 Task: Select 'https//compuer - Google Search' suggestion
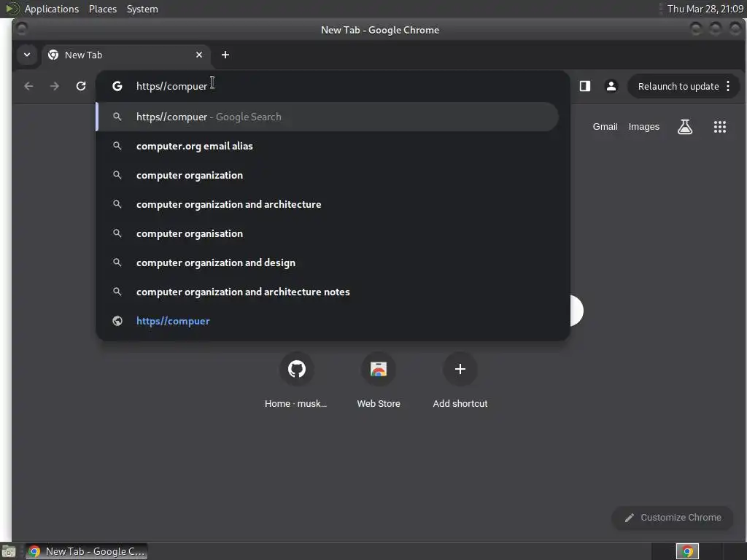click(x=328, y=117)
